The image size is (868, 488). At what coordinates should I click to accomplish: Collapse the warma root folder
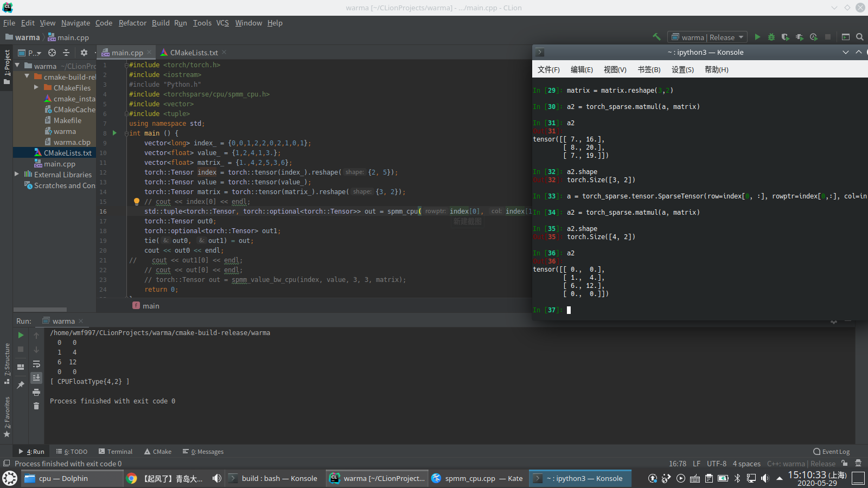click(17, 66)
